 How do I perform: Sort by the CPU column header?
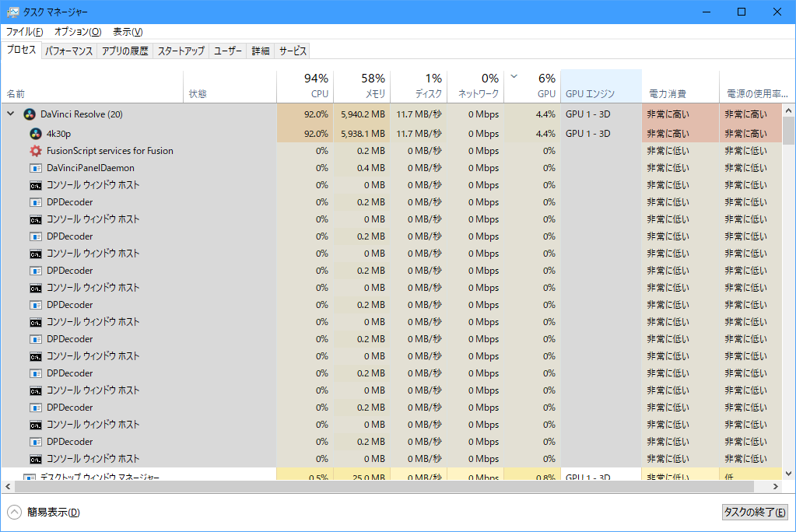pyautogui.click(x=305, y=86)
